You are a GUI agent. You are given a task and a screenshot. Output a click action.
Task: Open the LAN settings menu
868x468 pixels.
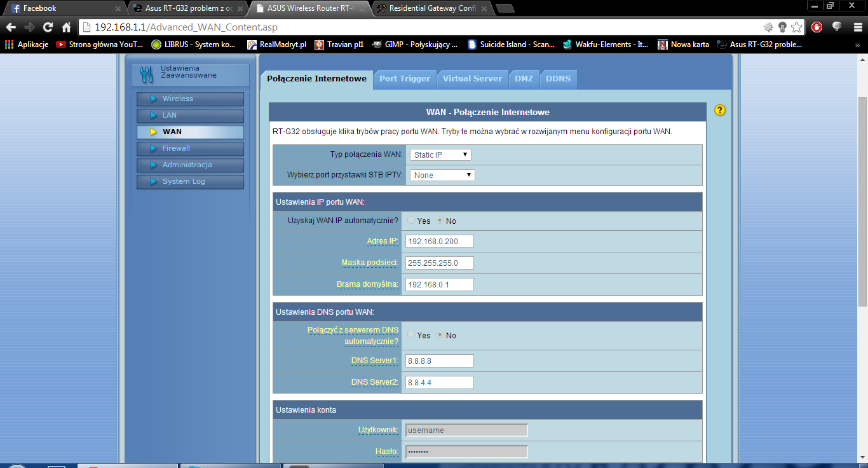coord(190,115)
